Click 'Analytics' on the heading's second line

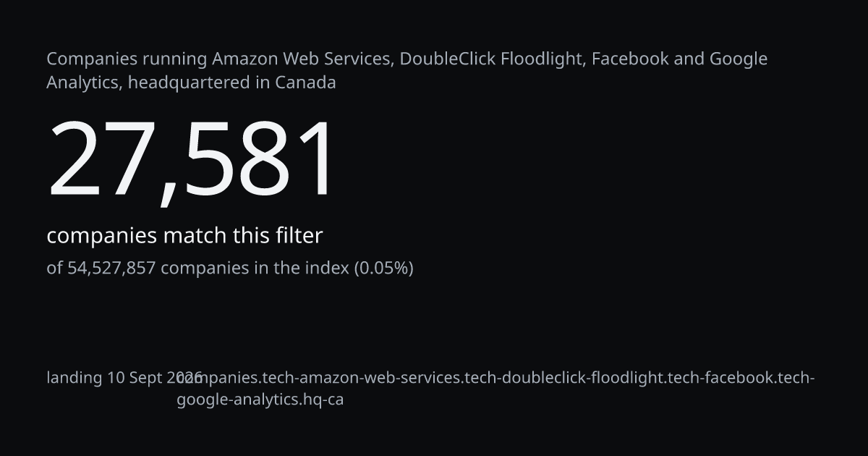(84, 83)
